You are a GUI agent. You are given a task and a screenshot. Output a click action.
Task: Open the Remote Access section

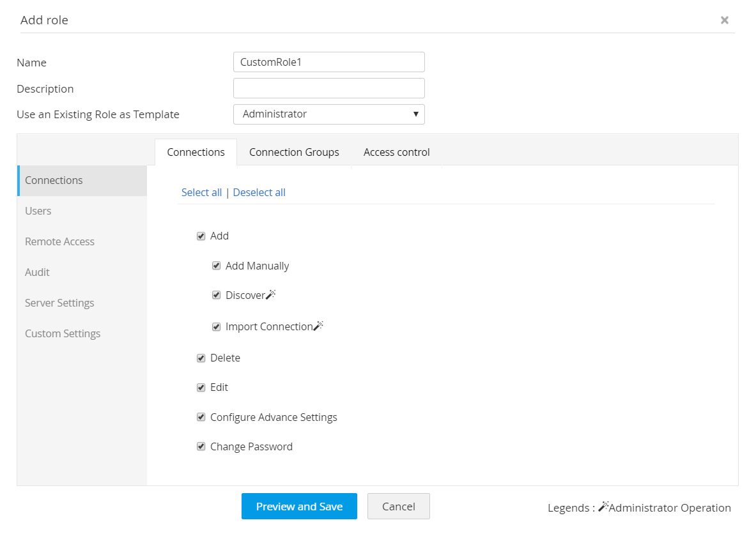coord(59,241)
